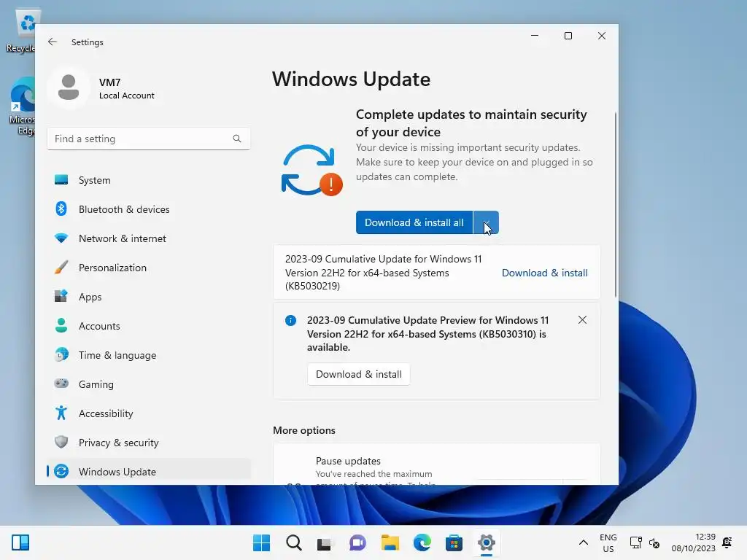The image size is (747, 560).
Task: Open the Start menu on taskbar
Action: click(261, 542)
